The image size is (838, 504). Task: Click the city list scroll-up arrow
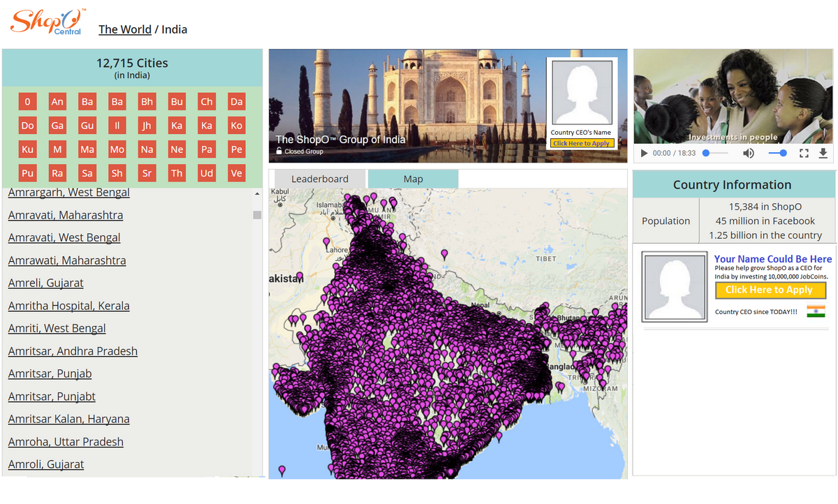pos(257,193)
